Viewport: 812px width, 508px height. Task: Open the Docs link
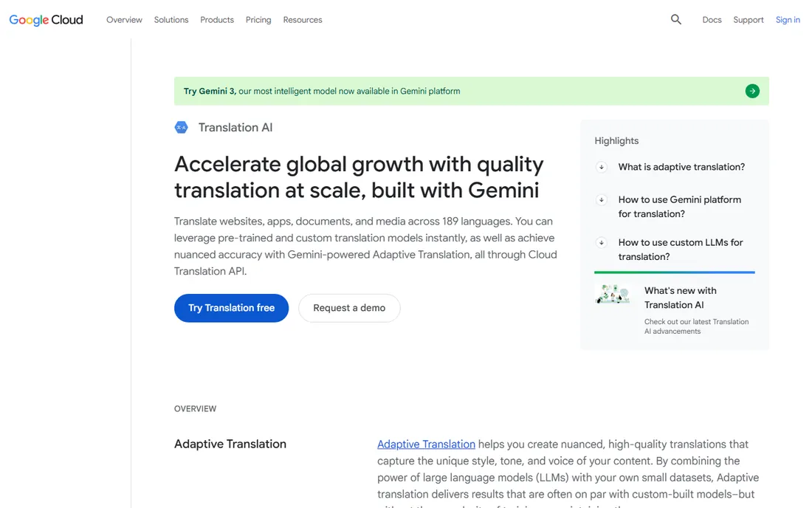pos(712,20)
